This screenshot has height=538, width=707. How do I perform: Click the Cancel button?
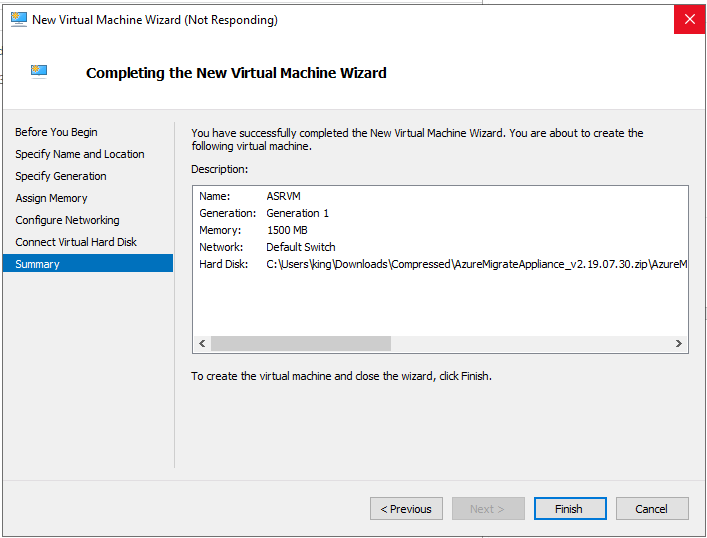click(652, 509)
